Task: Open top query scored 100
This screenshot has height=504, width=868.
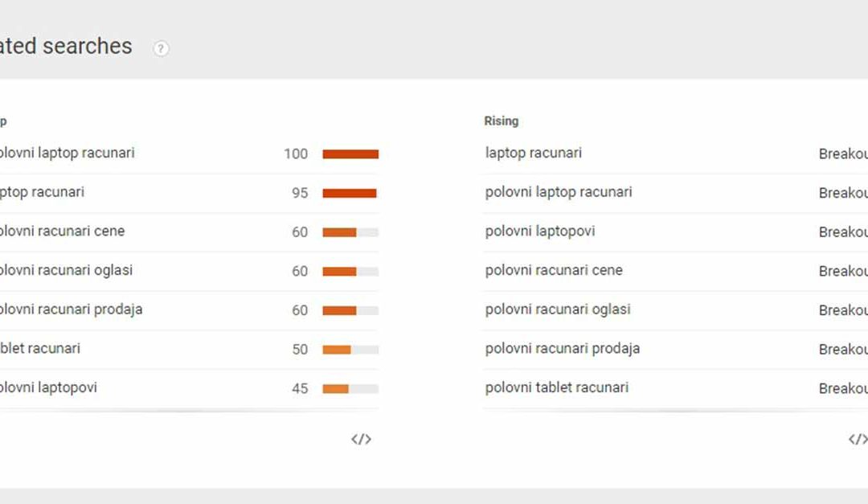Action: coord(67,153)
